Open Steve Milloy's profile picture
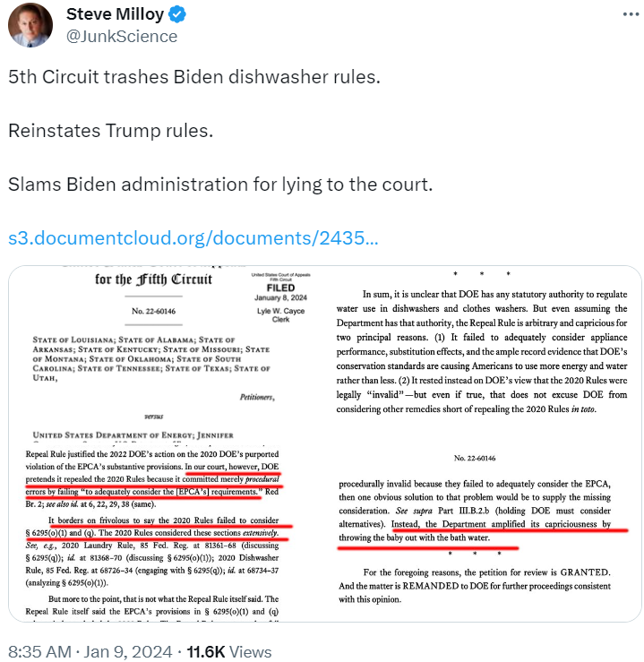 30,24
